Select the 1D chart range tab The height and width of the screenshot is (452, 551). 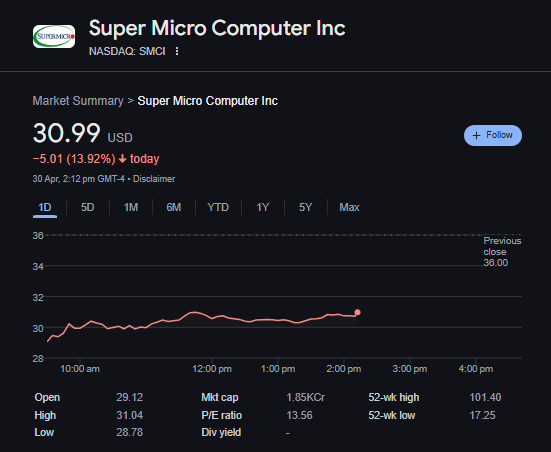point(45,207)
